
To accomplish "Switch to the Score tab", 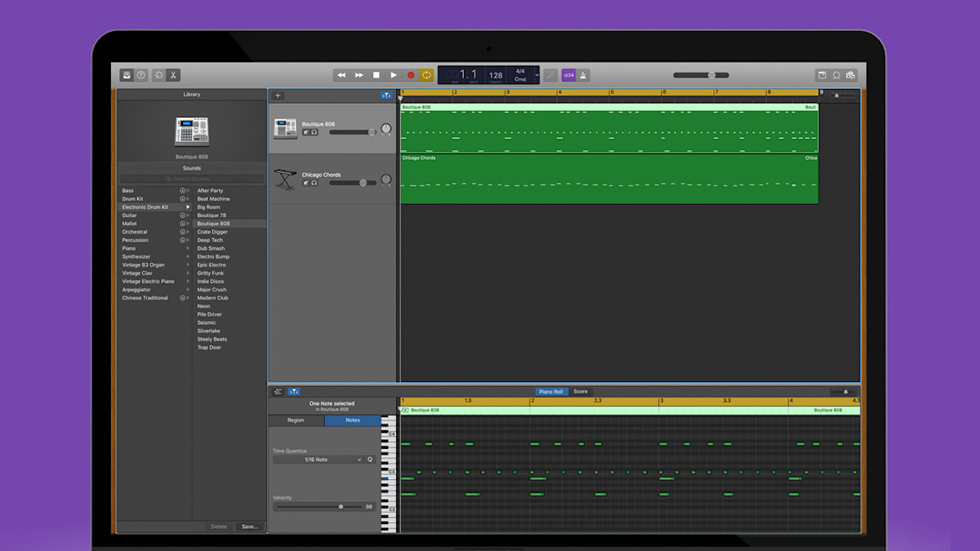I will point(580,392).
